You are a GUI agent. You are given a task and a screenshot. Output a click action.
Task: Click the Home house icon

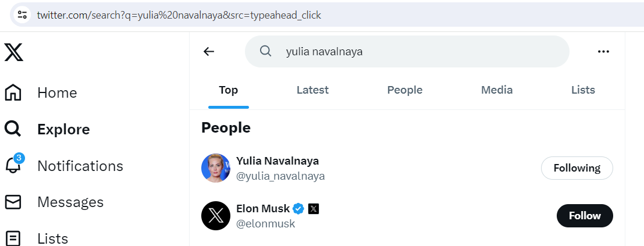coord(13,92)
